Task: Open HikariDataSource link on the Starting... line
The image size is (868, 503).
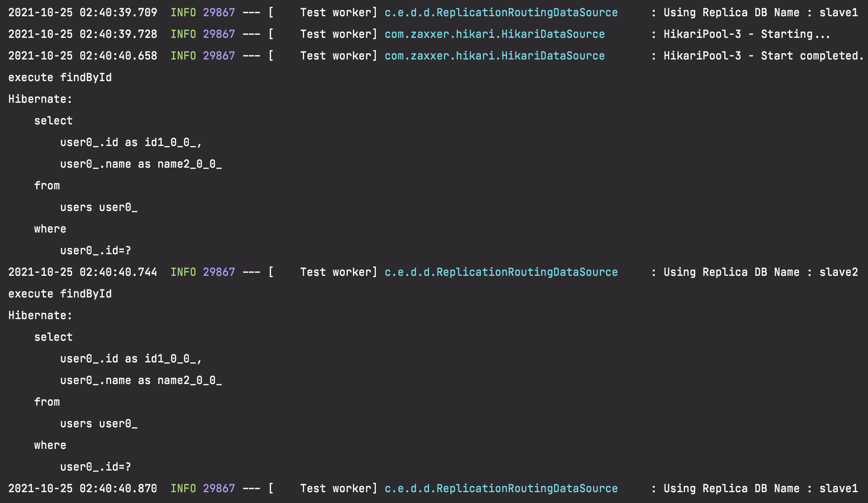Action: click(x=494, y=34)
